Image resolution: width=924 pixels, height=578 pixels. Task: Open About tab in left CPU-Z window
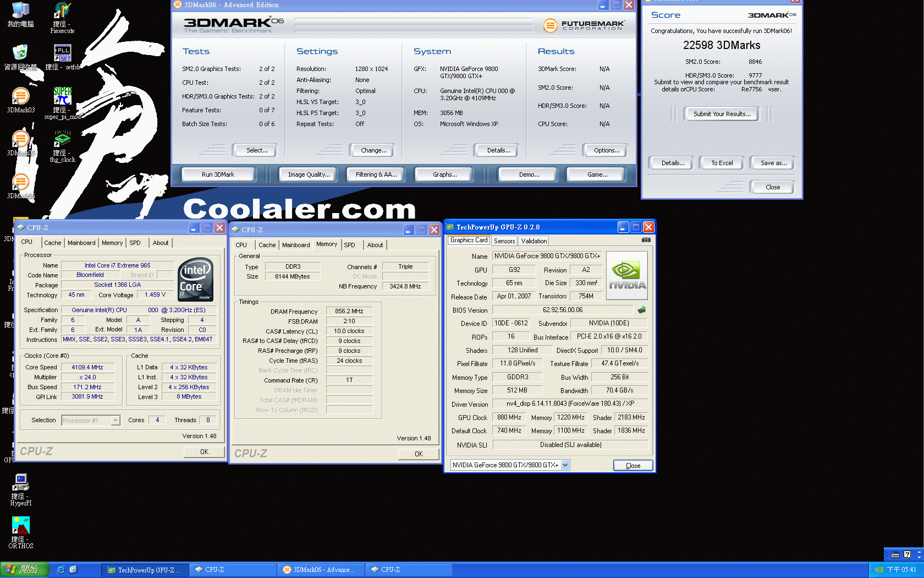coord(161,243)
